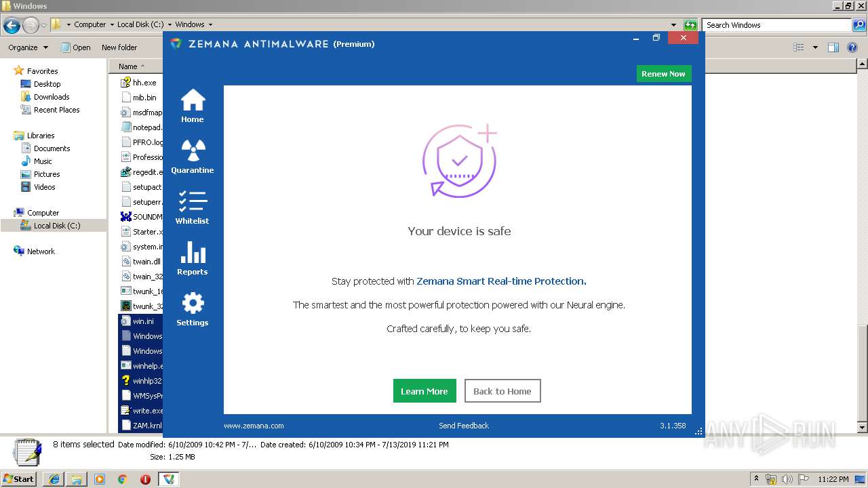Viewport: 868px width, 488px height.
Task: Open the address bar history dropdown
Action: coord(673,25)
